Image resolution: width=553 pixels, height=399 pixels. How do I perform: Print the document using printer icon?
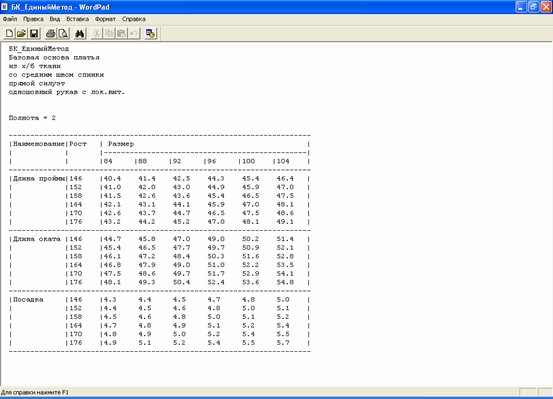51,34
